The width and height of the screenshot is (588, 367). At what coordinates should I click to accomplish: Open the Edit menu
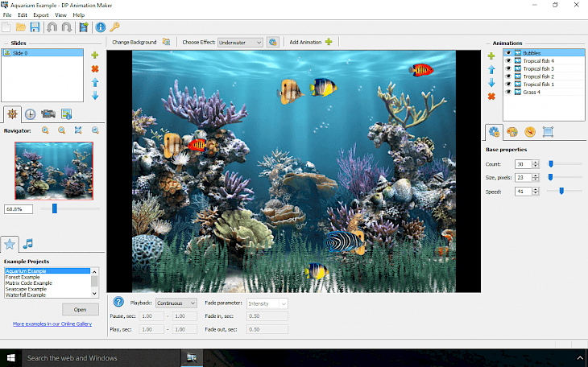(22, 15)
